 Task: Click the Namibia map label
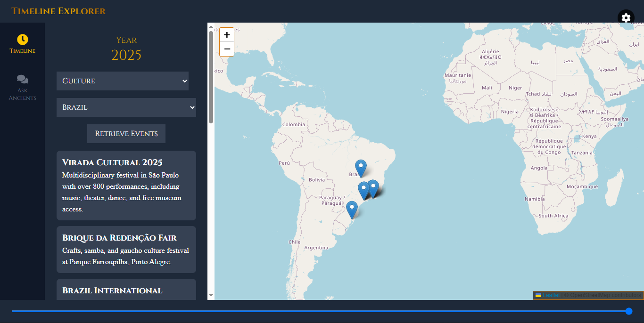tap(535, 199)
